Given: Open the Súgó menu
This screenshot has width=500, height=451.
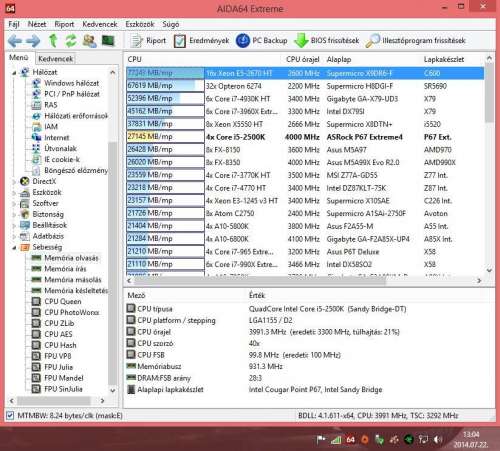Looking at the screenshot, I should pyautogui.click(x=171, y=24).
